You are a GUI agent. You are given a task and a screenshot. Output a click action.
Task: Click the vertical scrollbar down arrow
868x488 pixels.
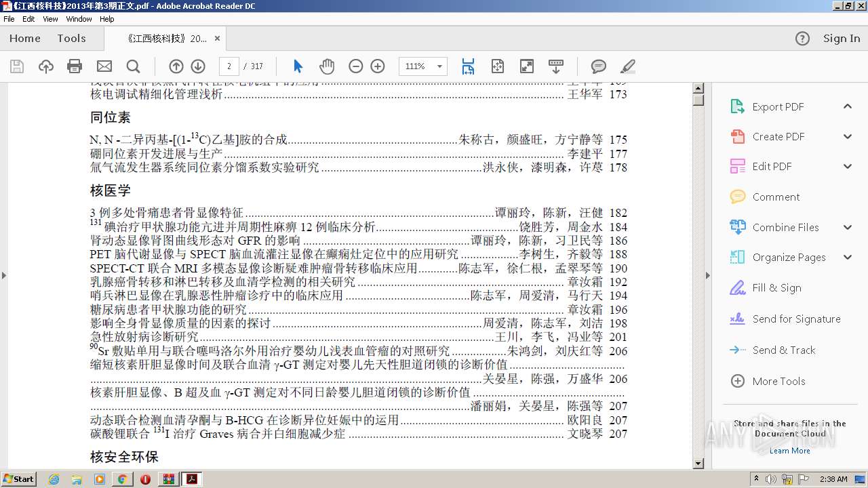(x=698, y=464)
